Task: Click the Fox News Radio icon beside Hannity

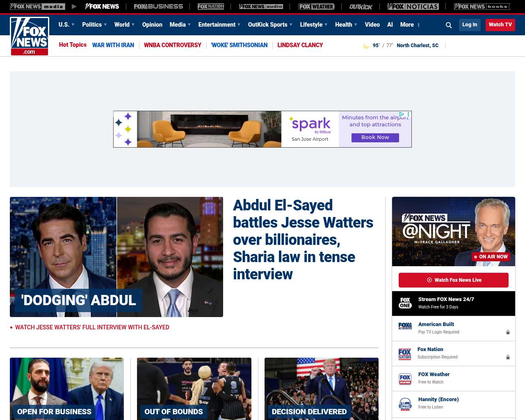Action: [405, 404]
